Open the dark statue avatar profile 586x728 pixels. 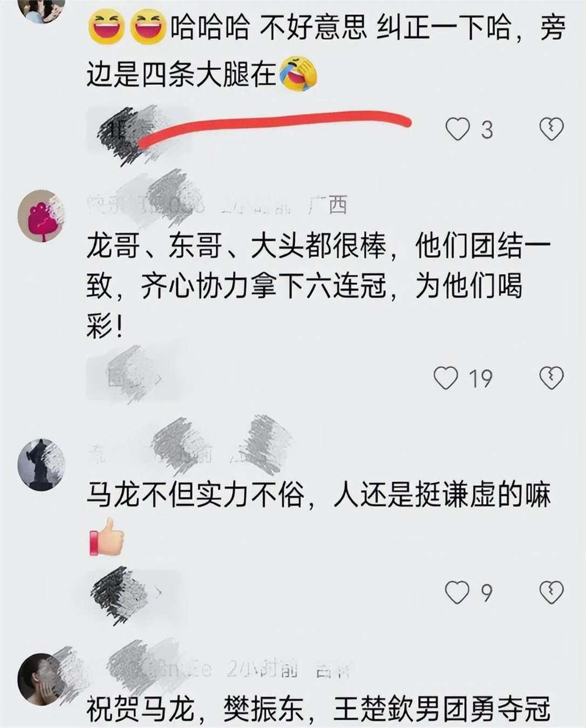tap(41, 464)
